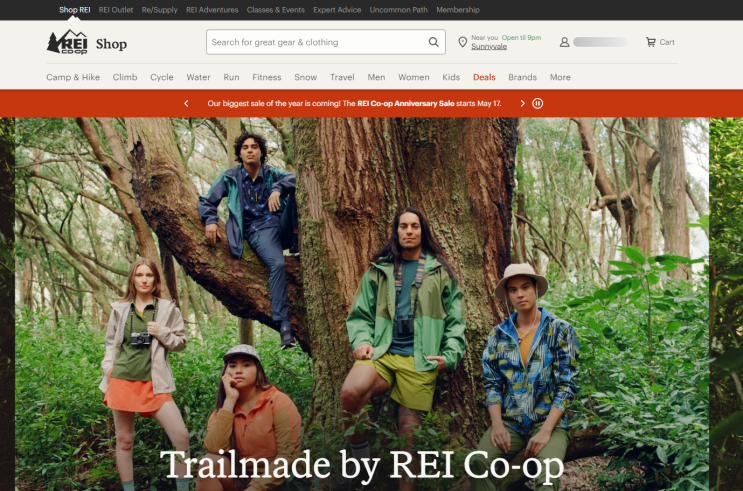This screenshot has height=491, width=743.
Task: Open the Deals menu
Action: pyautogui.click(x=484, y=77)
